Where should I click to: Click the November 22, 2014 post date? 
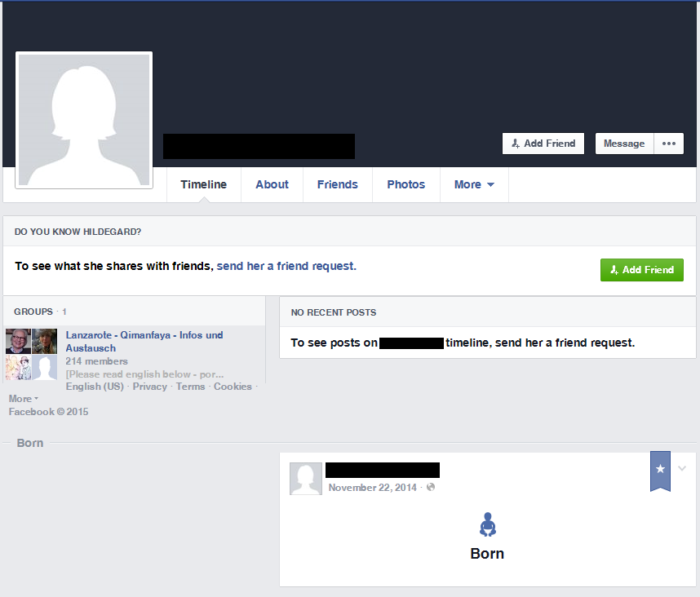(x=372, y=487)
